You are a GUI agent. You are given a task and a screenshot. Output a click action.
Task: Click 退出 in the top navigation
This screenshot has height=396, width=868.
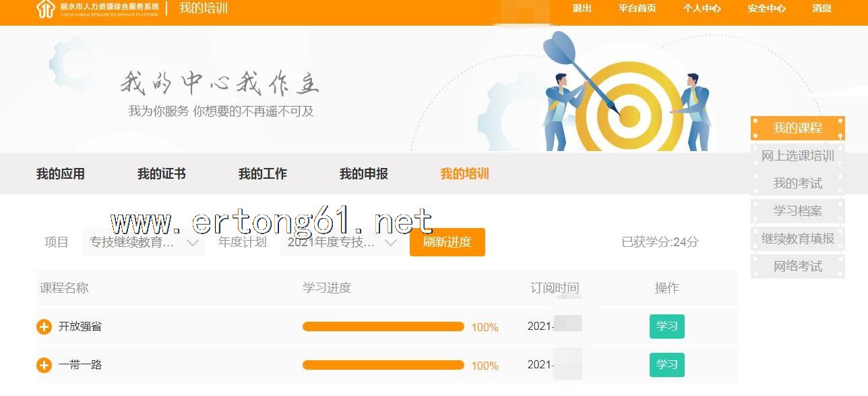[582, 9]
